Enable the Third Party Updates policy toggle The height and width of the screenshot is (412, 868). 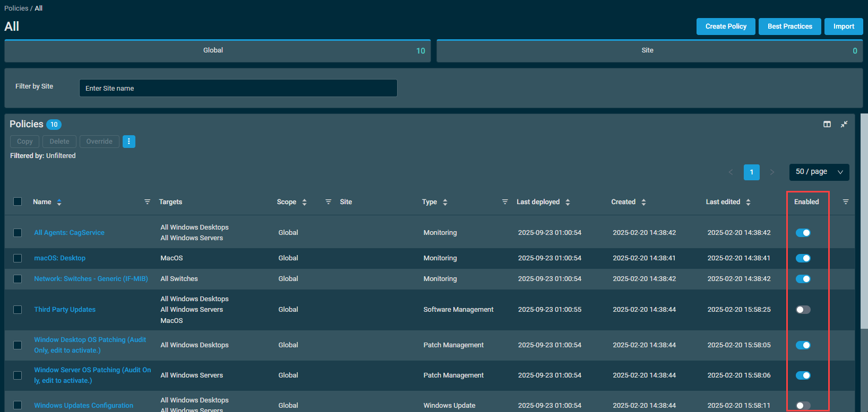(803, 310)
